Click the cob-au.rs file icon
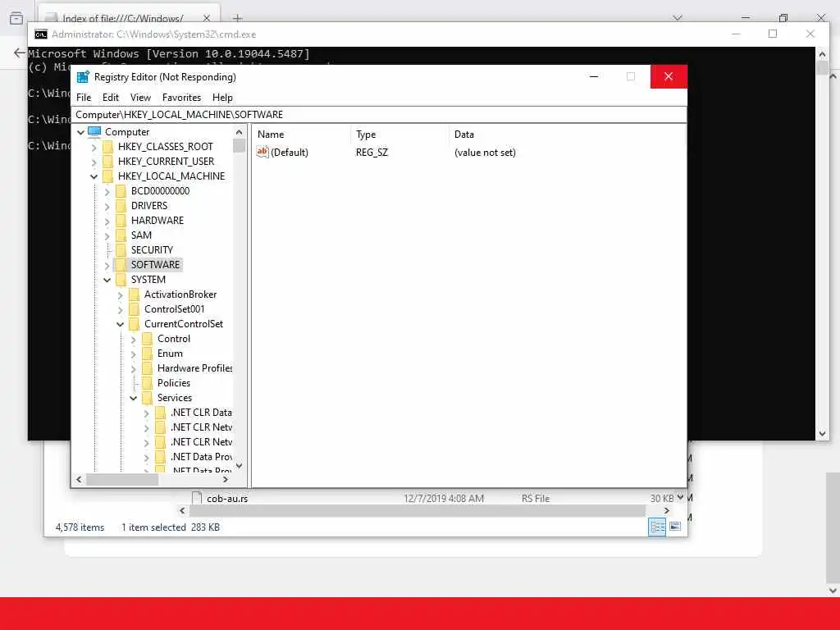 197,498
